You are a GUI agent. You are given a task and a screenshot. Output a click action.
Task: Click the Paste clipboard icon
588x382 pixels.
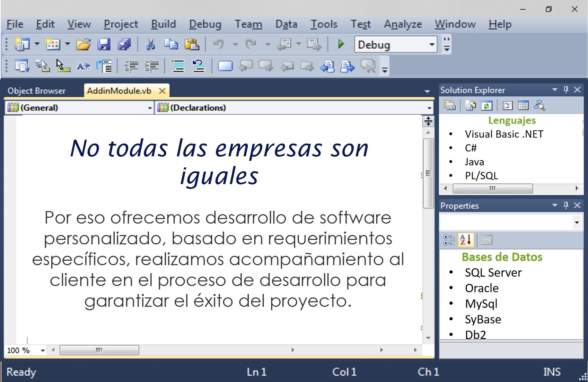pyautogui.click(x=192, y=45)
